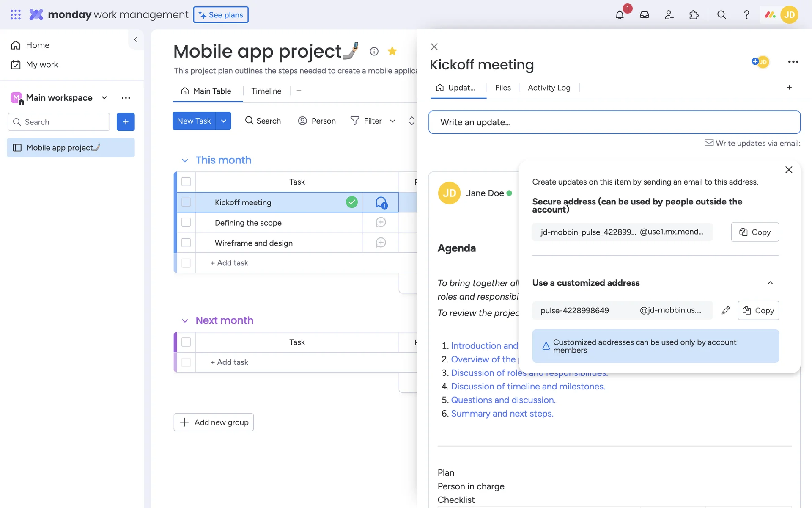The height and width of the screenshot is (508, 812).
Task: Collapse the This month group
Action: [185, 160]
